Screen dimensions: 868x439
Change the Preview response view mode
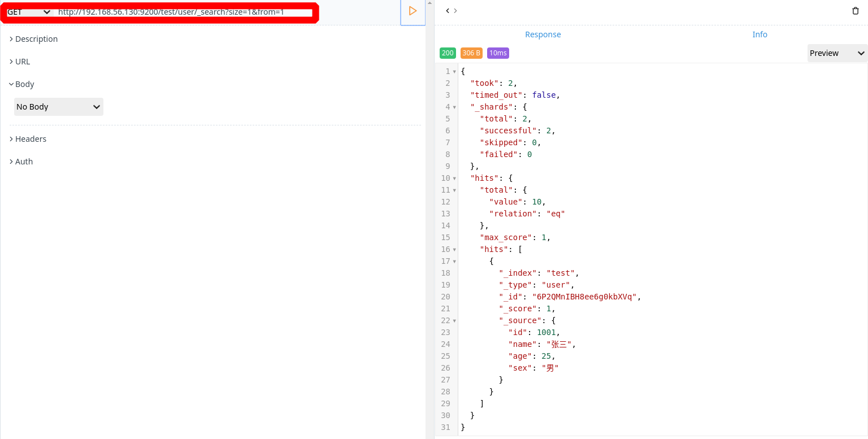(837, 53)
